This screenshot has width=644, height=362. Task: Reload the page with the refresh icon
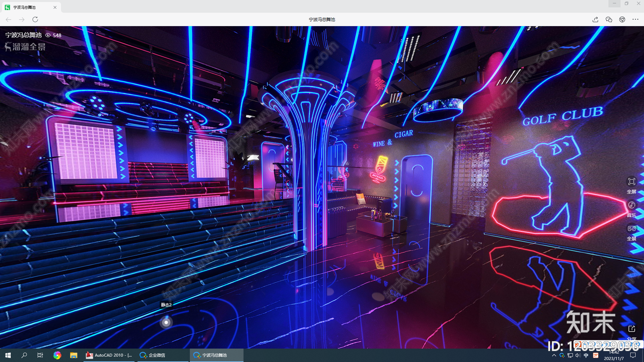[35, 19]
